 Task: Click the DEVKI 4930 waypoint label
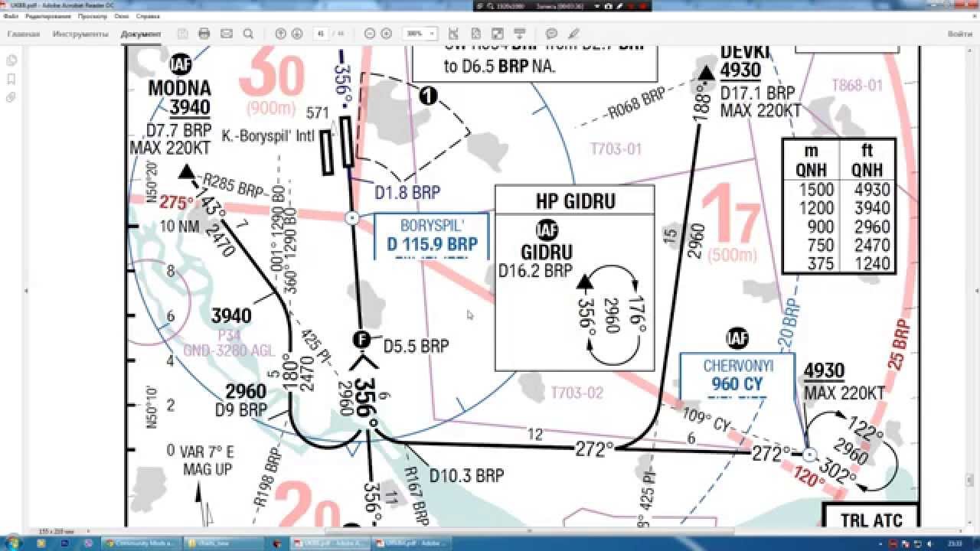point(744,61)
